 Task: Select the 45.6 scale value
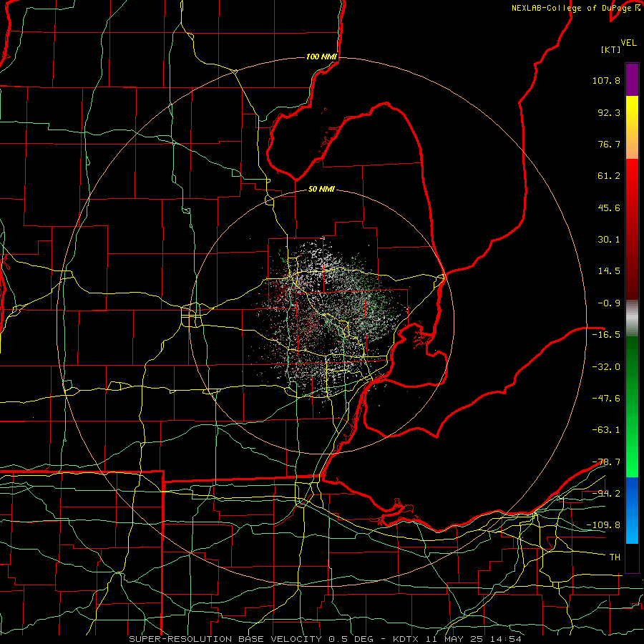tap(609, 208)
